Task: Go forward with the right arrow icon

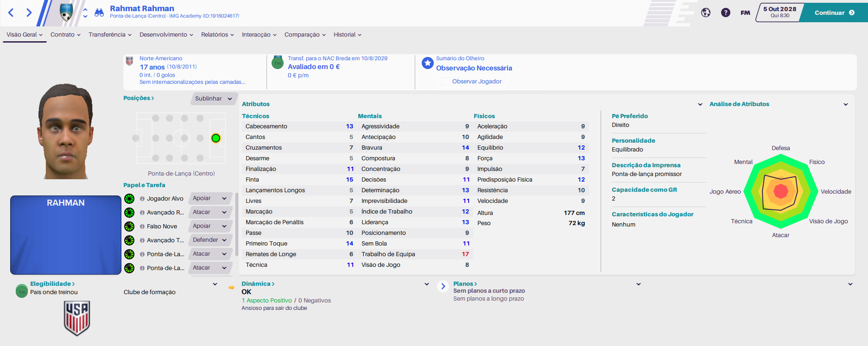Action: coord(29,13)
